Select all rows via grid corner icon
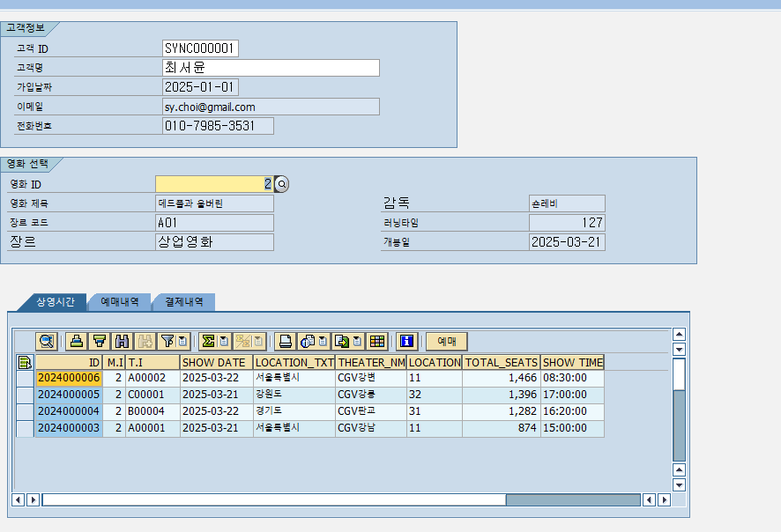 click(x=25, y=362)
